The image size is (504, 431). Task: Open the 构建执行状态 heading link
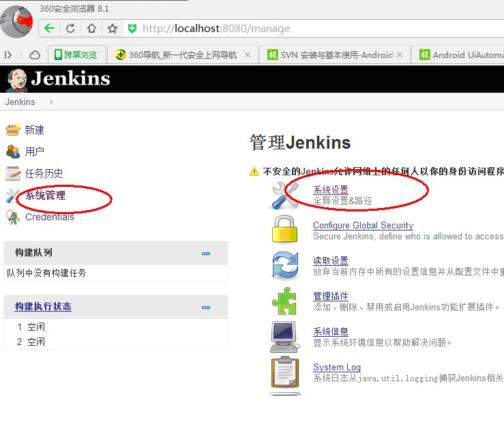click(43, 306)
